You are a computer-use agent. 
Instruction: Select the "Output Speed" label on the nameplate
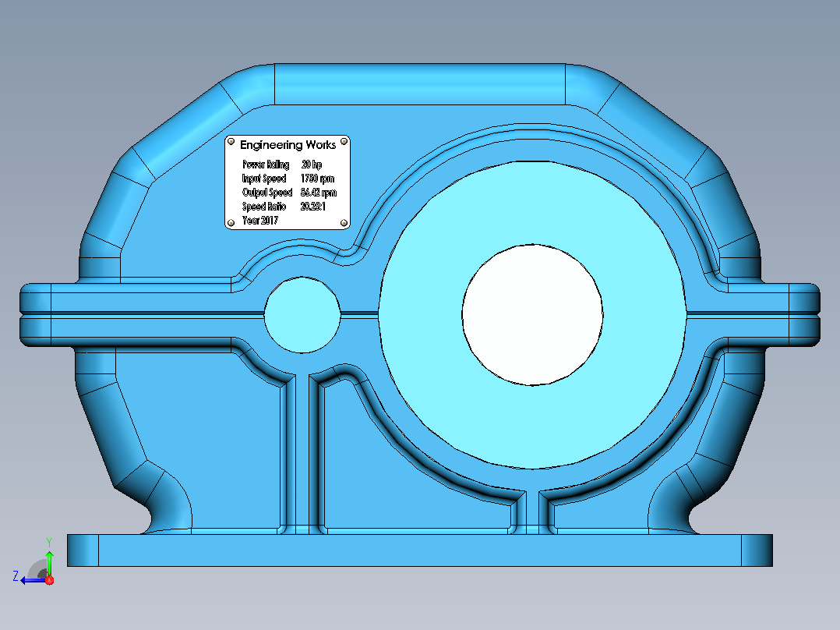click(267, 193)
